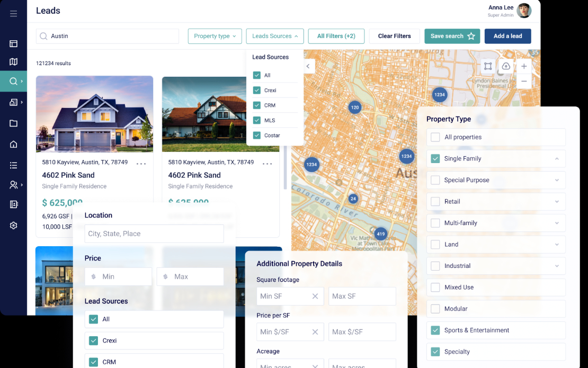Expand the search submenu arrow in sidebar
Image resolution: width=588 pixels, height=368 pixels.
pyautogui.click(x=22, y=82)
